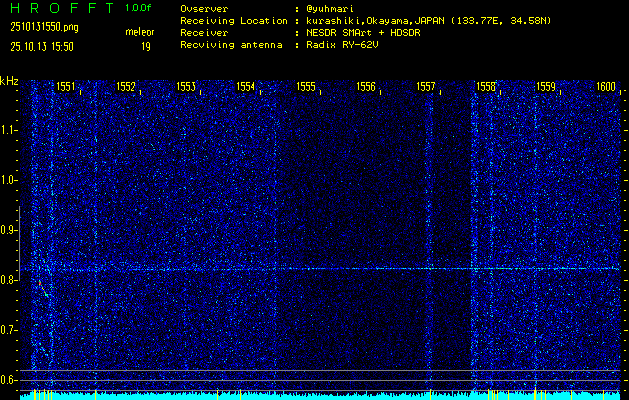Click the kHz axis unit label
The image size is (629, 400).
click(9, 81)
